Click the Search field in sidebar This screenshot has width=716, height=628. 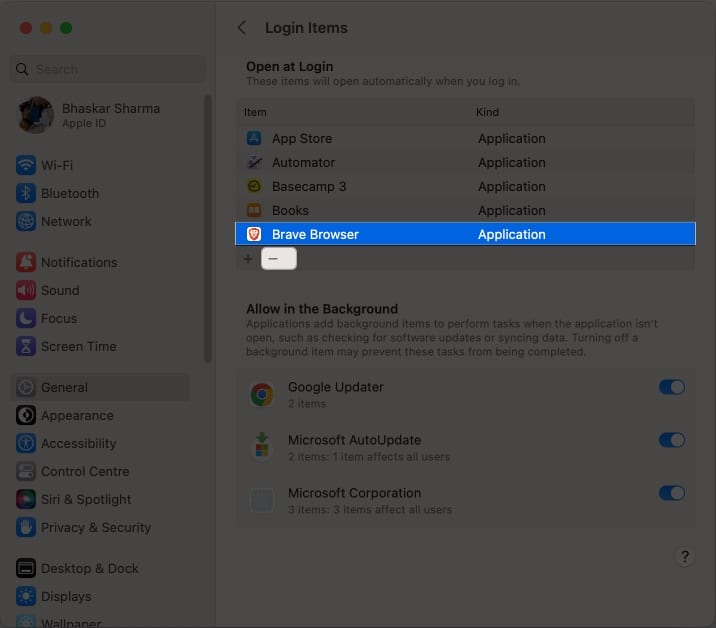[107, 69]
